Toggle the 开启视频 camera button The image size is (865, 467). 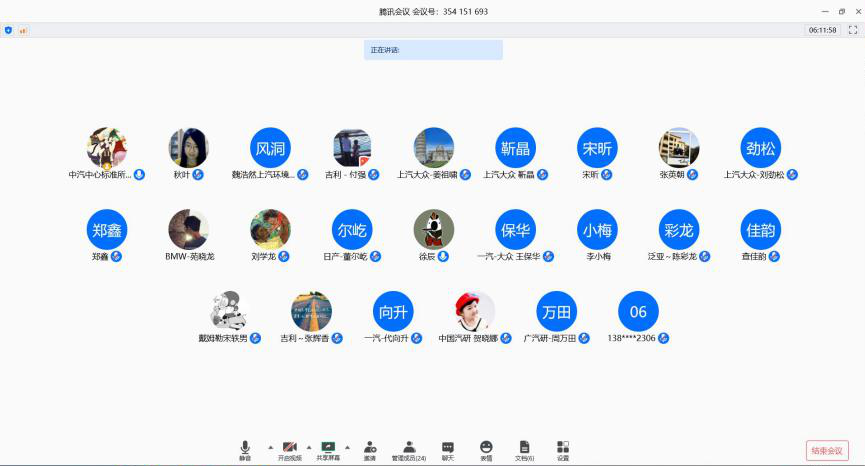289,447
